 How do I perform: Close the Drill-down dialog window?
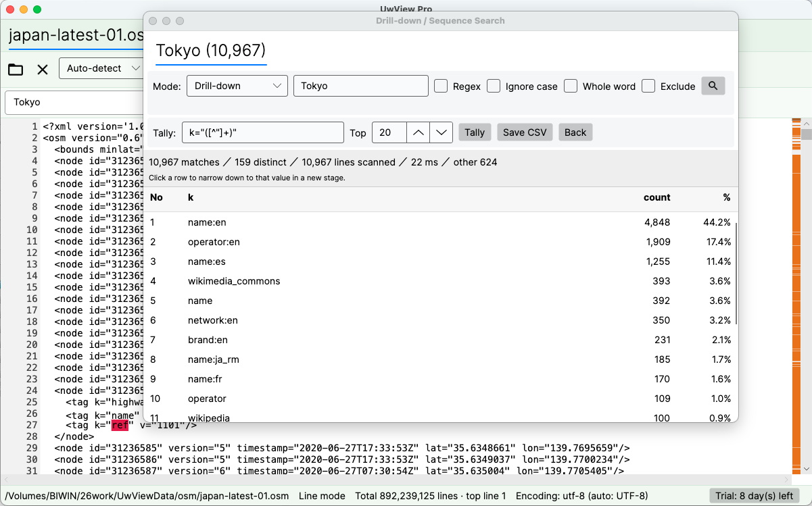[153, 21]
